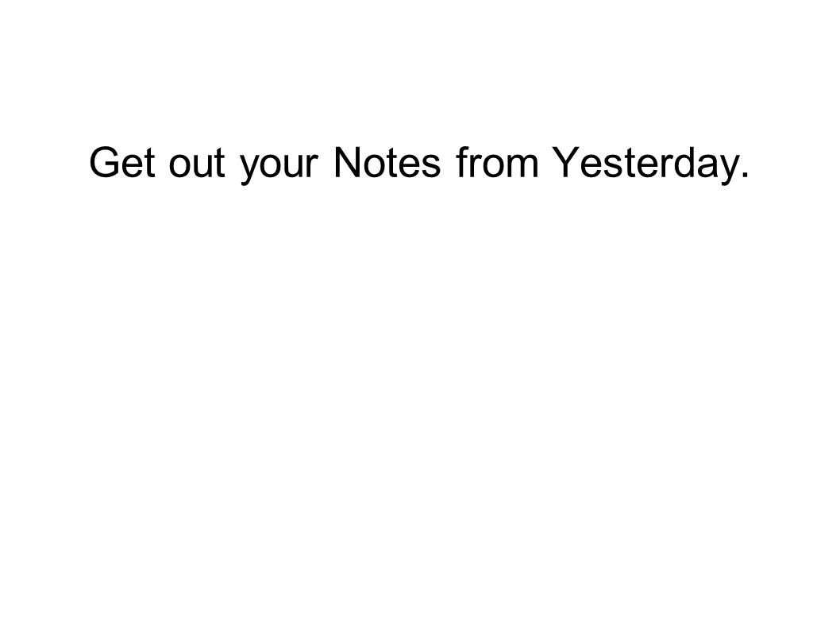The width and height of the screenshot is (840, 630).
Task: Click the word "Get" in the title
Action: 122,162
